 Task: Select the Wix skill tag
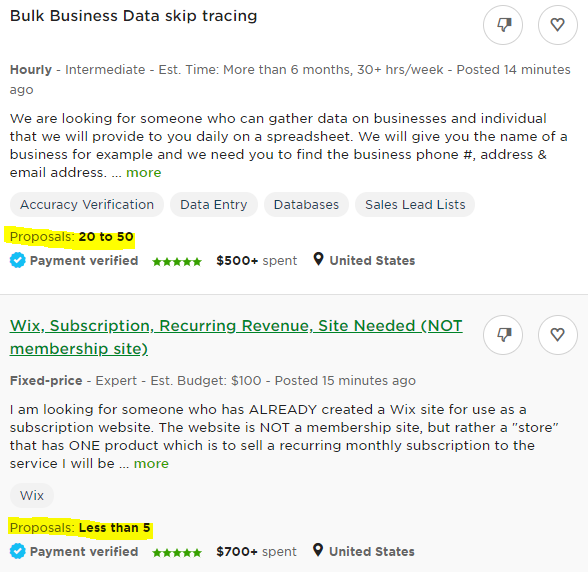click(32, 495)
